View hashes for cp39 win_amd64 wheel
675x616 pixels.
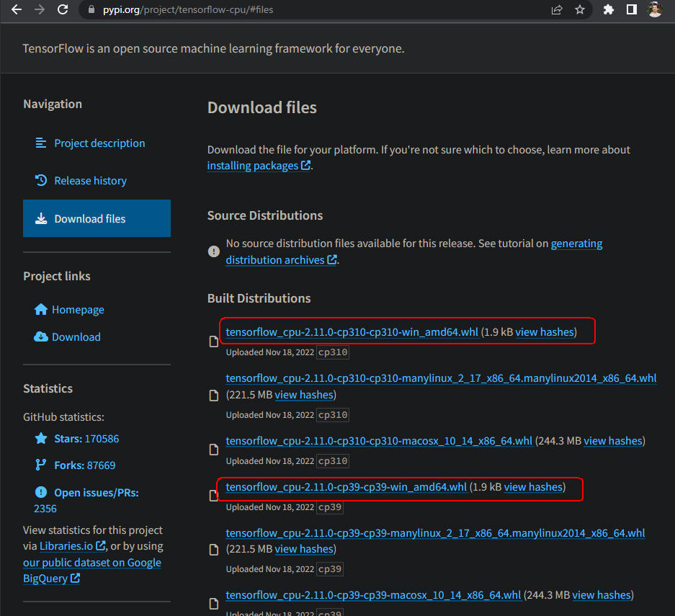click(533, 487)
